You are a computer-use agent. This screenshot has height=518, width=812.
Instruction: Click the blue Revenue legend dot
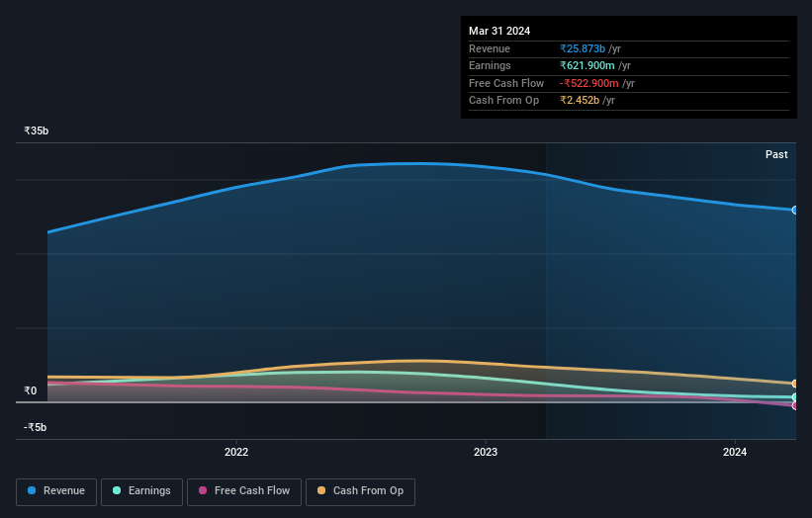tap(32, 490)
